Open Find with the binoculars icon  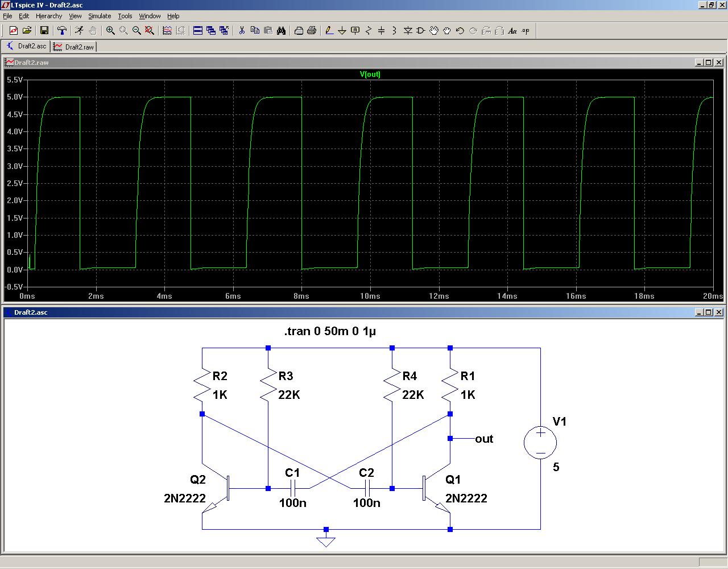281,31
